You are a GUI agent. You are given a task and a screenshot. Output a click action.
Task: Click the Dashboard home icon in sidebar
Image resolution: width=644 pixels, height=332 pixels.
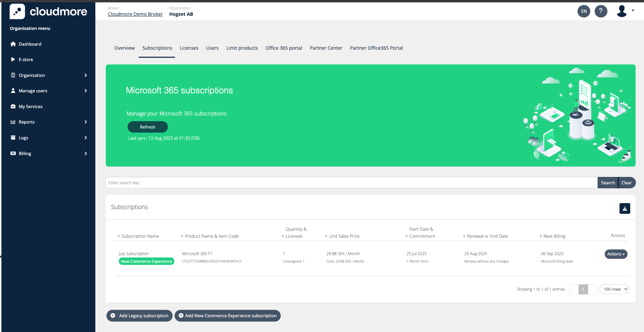tap(13, 44)
